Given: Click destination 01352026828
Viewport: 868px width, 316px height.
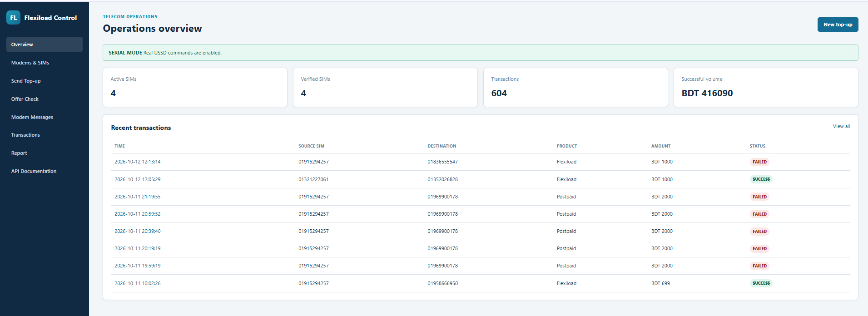Looking at the screenshot, I should coord(442,179).
